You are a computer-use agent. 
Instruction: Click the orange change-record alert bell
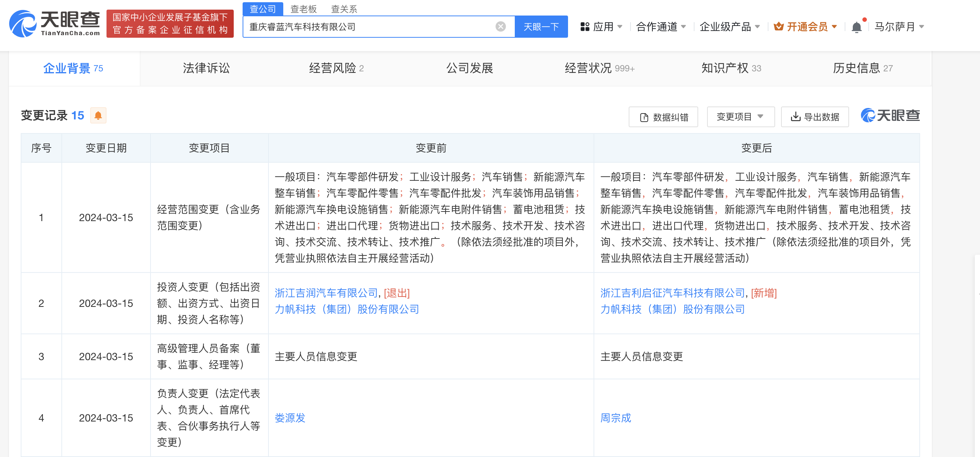(x=98, y=116)
